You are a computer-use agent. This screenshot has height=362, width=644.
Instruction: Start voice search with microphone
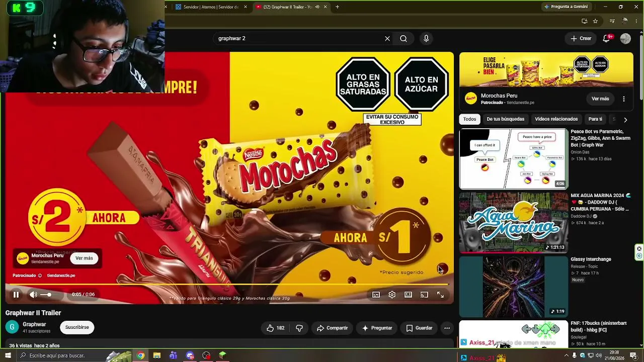426,38
